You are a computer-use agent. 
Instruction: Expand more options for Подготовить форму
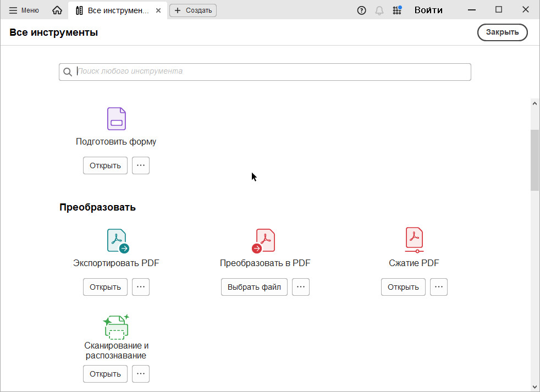coord(141,165)
